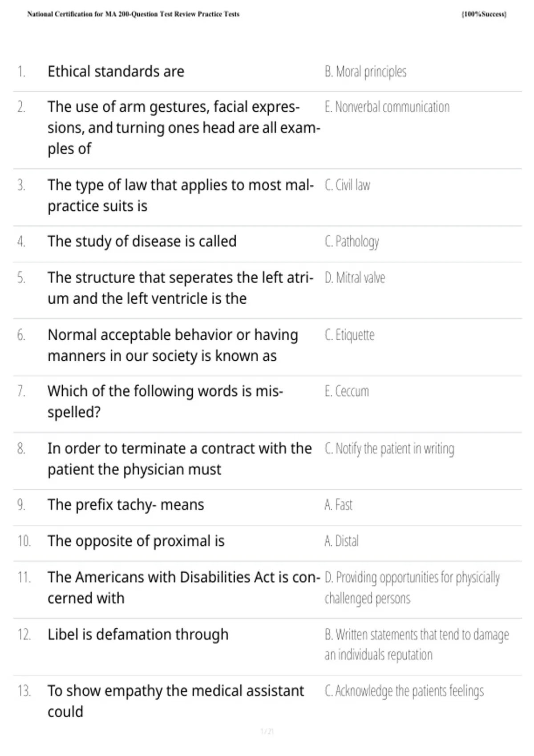Select the 'A. Fast' answer
The height and width of the screenshot is (756, 534).
(x=338, y=505)
